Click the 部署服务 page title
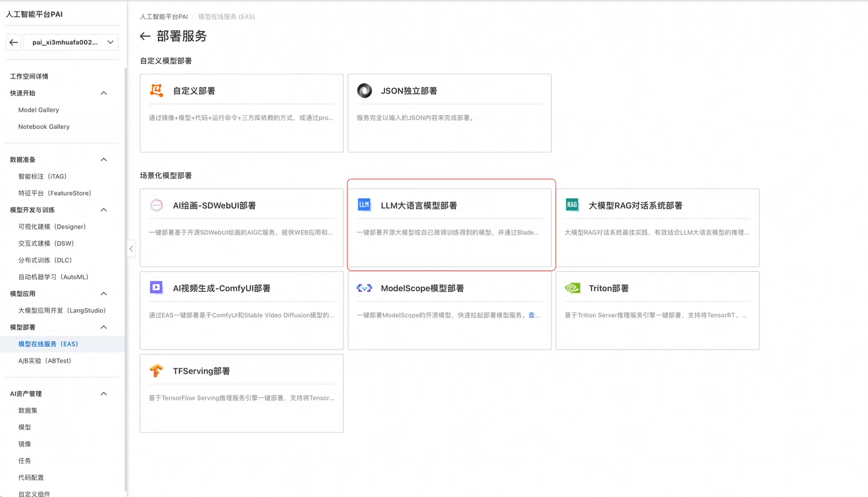Image resolution: width=868 pixels, height=497 pixels. [182, 36]
